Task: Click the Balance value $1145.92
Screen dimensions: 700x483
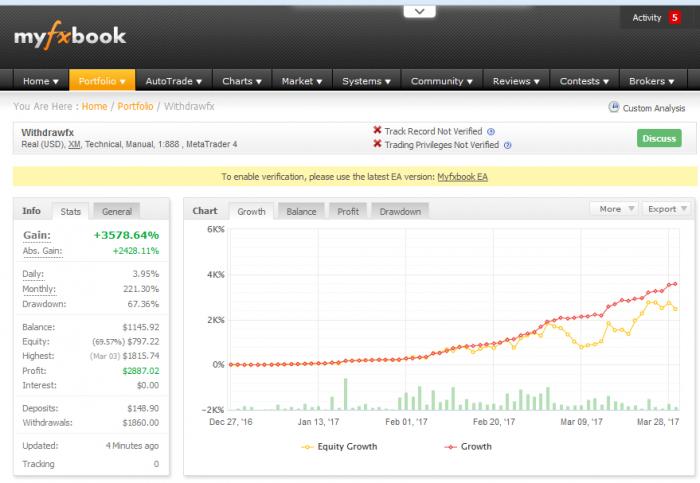Action: point(141,327)
